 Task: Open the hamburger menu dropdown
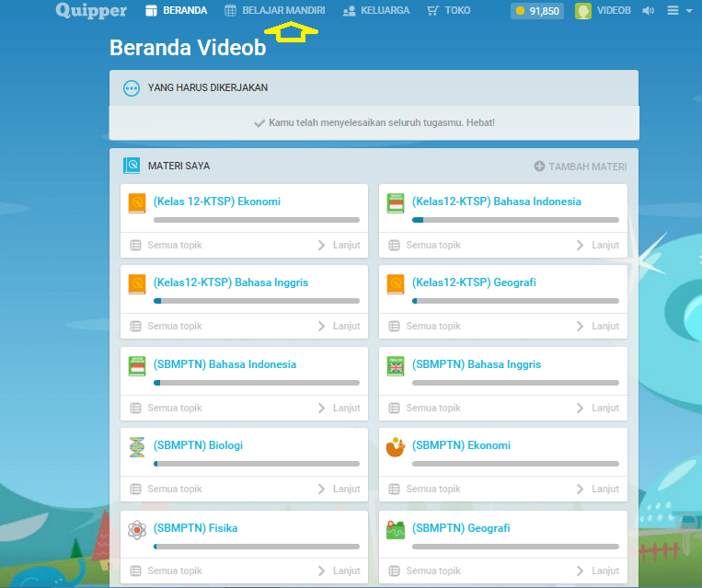(680, 10)
